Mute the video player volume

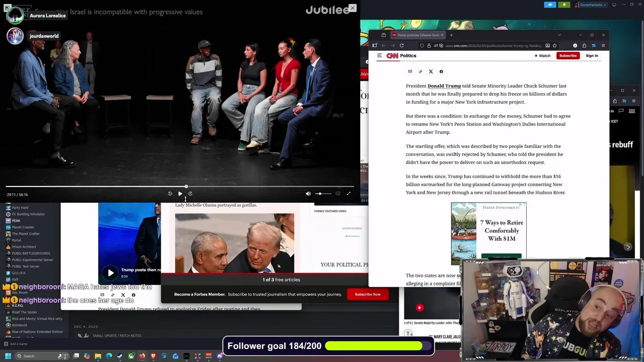[308, 194]
